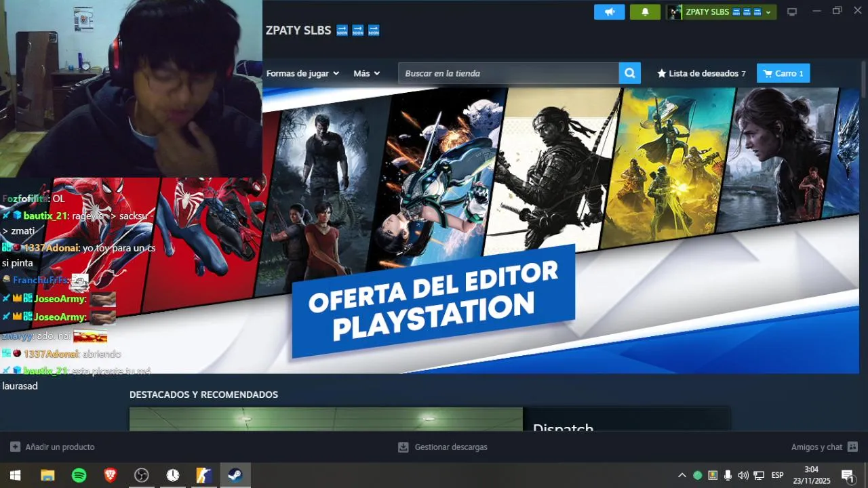Open File Explorer from the taskbar

click(47, 475)
